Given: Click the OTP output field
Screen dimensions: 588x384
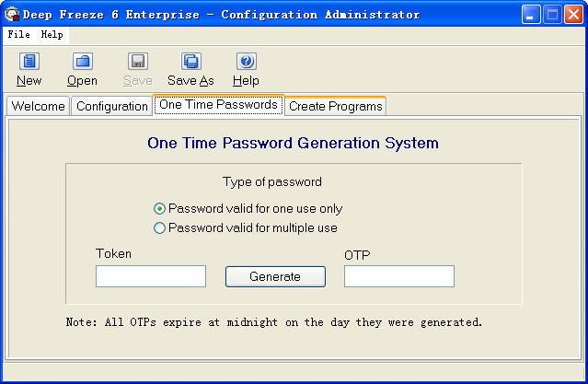Looking at the screenshot, I should pos(399,276).
